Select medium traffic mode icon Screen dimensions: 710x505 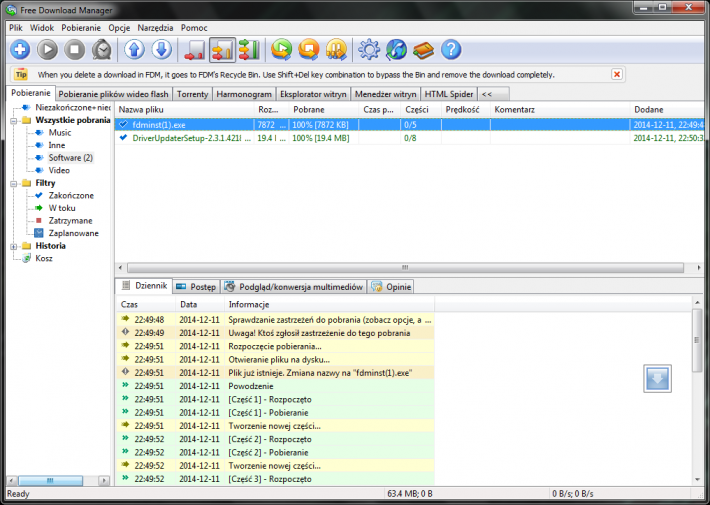point(222,49)
